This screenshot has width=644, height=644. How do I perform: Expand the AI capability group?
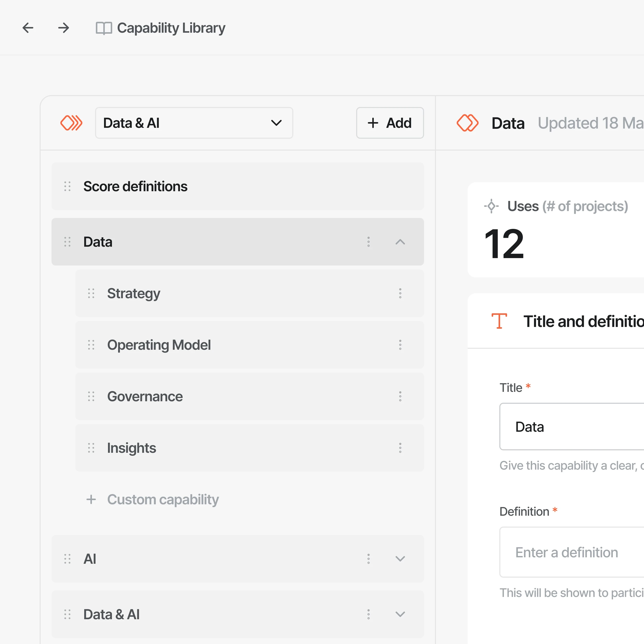[x=400, y=559]
